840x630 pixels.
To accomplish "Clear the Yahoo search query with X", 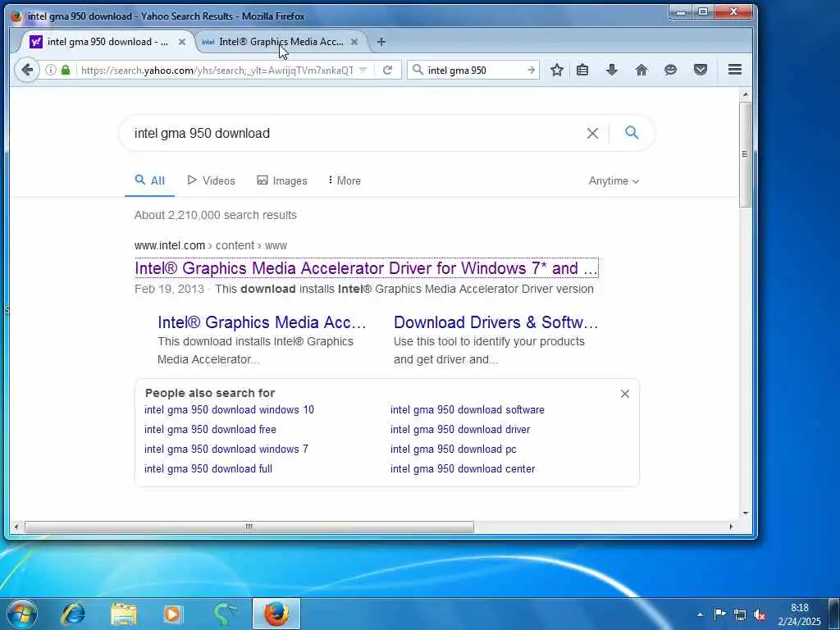I will pos(592,134).
